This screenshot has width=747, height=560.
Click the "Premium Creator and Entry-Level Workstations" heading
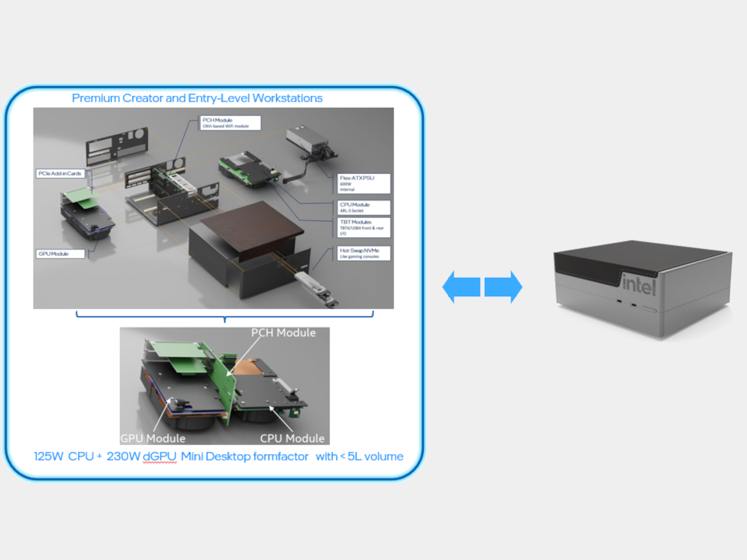tap(197, 98)
